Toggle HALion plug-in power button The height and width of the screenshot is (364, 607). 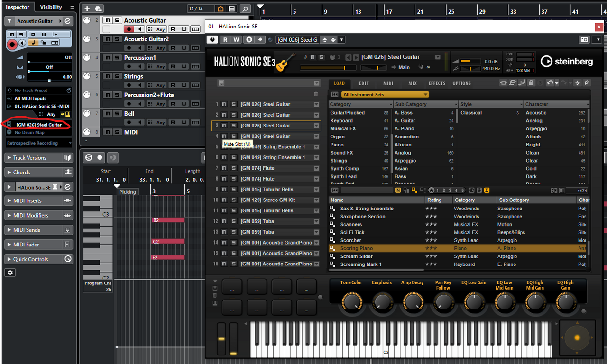click(212, 40)
